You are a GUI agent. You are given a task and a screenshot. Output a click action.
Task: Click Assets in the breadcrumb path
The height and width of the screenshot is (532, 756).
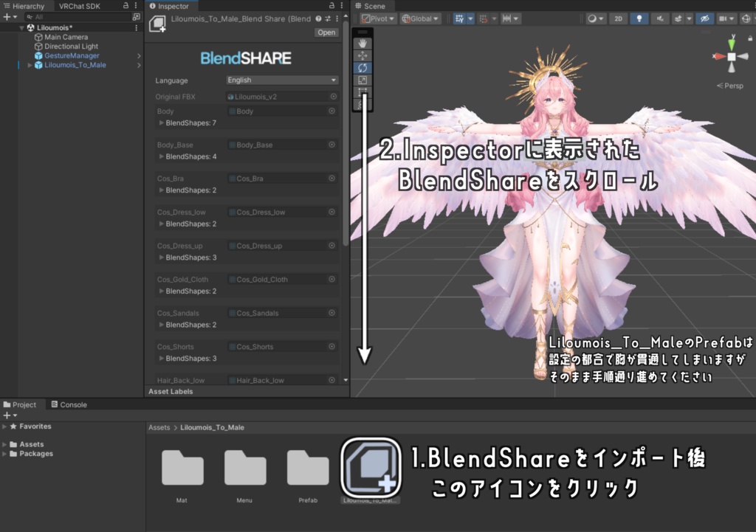click(159, 427)
